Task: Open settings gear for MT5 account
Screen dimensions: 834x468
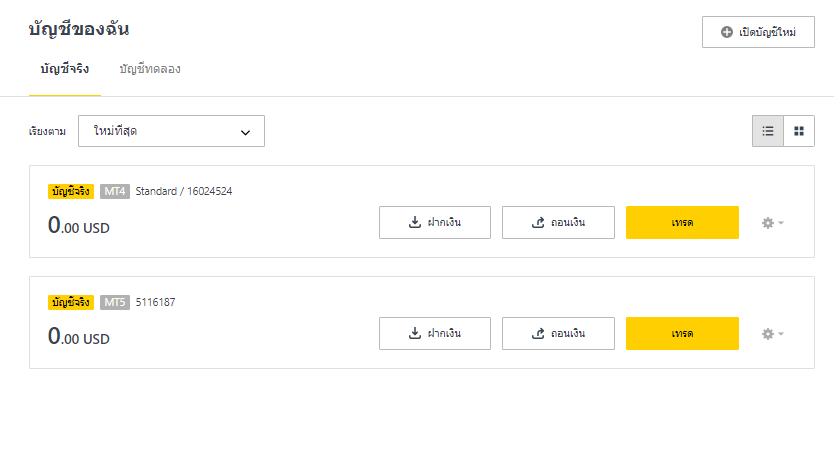Action: (768, 334)
